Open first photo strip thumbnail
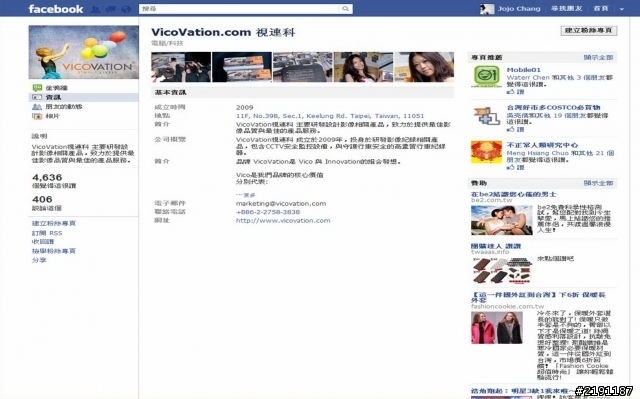The width and height of the screenshot is (640, 399). pyautogui.click(x=181, y=67)
